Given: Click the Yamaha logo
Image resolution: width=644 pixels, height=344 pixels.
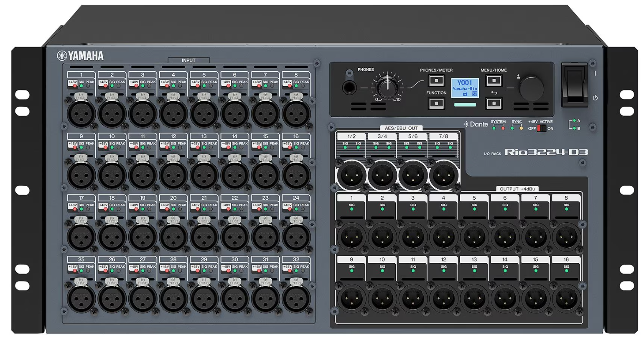Looking at the screenshot, I should click(x=80, y=56).
